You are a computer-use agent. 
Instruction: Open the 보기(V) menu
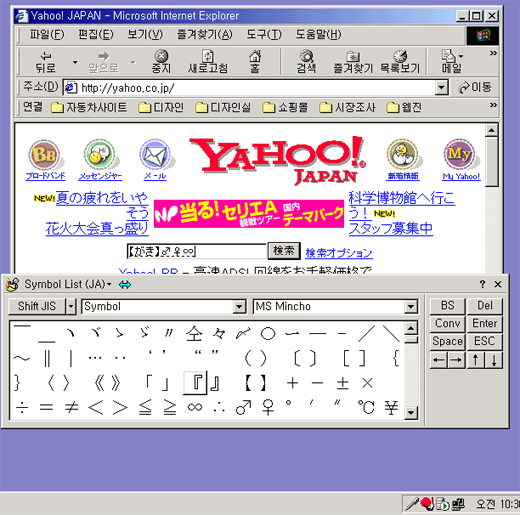(x=145, y=34)
